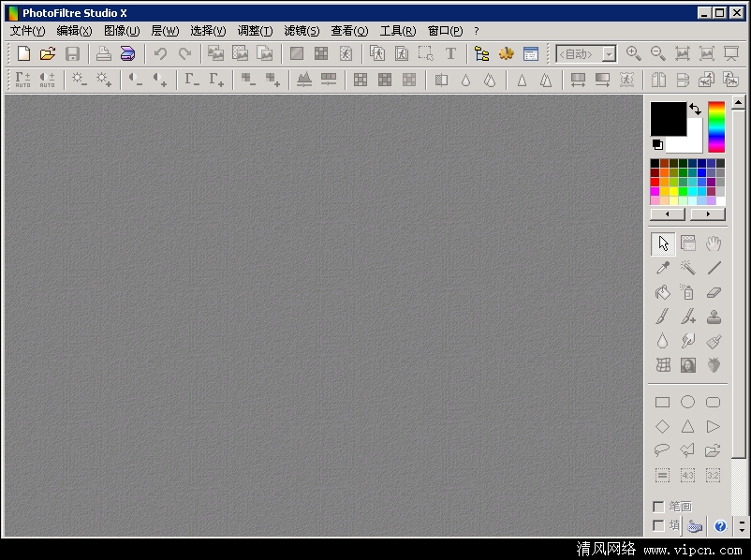Open the 选择 menu
The image size is (751, 560).
click(x=208, y=31)
